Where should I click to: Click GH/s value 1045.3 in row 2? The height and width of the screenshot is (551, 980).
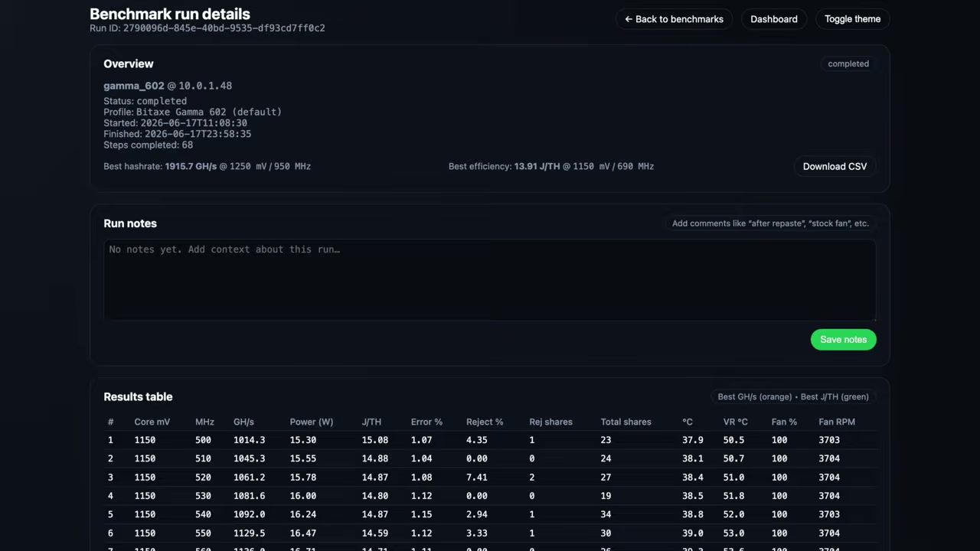click(x=249, y=458)
